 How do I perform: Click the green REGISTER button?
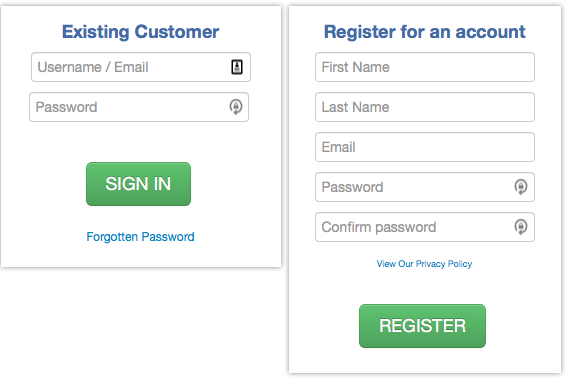coord(422,326)
